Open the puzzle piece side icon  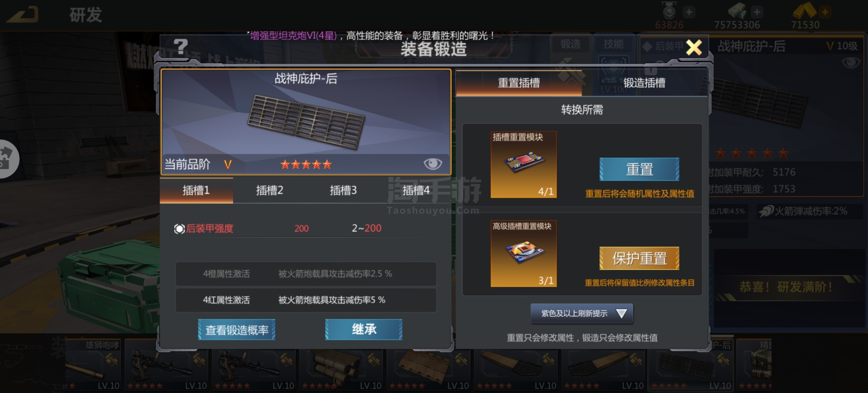pyautogui.click(x=7, y=159)
